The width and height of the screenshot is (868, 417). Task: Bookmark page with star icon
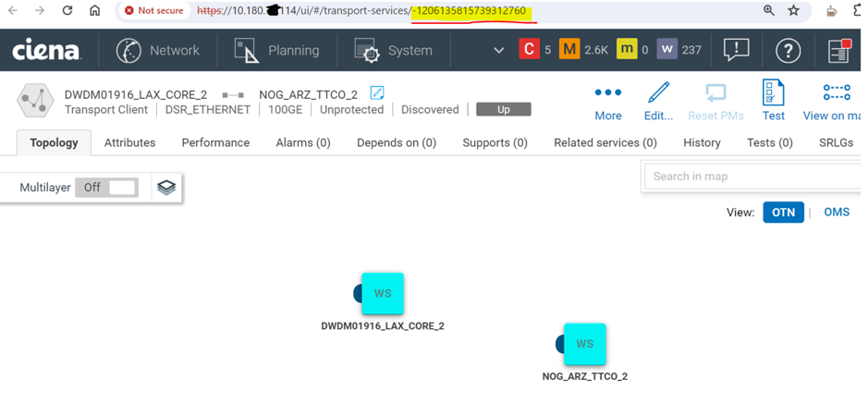pyautogui.click(x=794, y=10)
